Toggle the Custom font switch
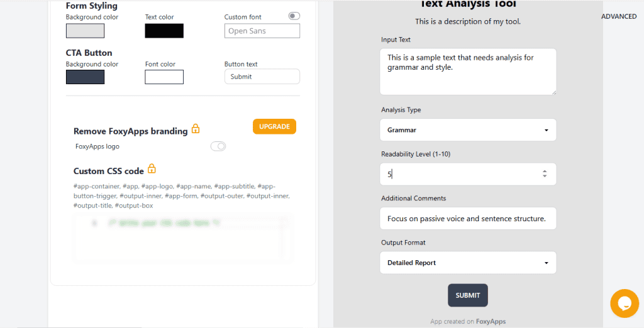The image size is (644, 328). (294, 16)
